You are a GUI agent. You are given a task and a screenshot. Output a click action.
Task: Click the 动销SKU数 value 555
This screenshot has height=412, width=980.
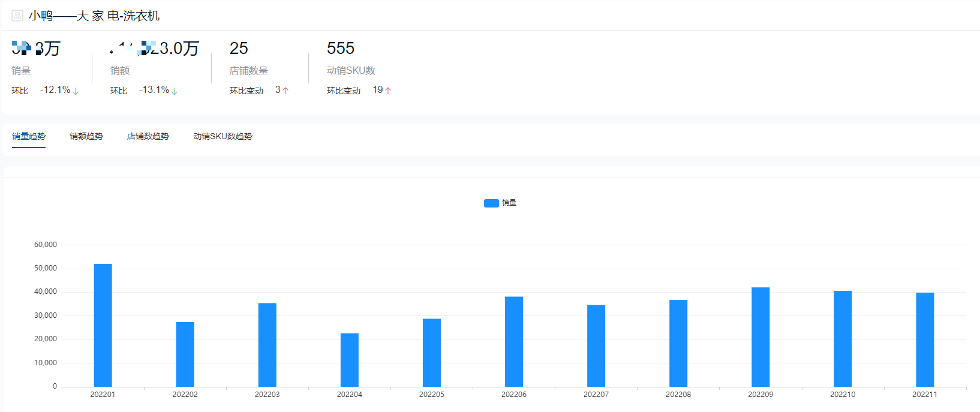coord(341,49)
